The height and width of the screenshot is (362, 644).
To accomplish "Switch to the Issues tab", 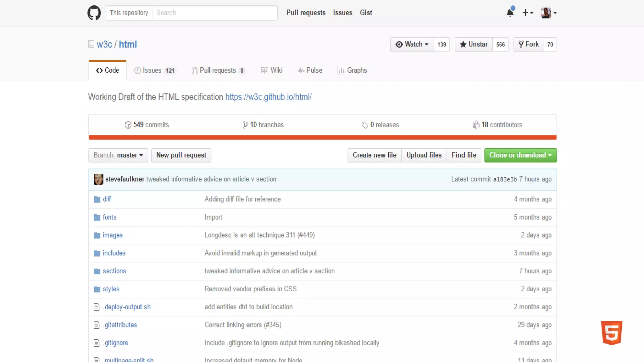I will coord(154,70).
